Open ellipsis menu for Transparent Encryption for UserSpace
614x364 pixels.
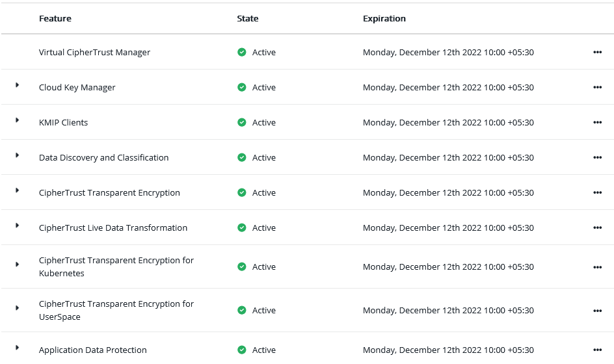tap(597, 311)
